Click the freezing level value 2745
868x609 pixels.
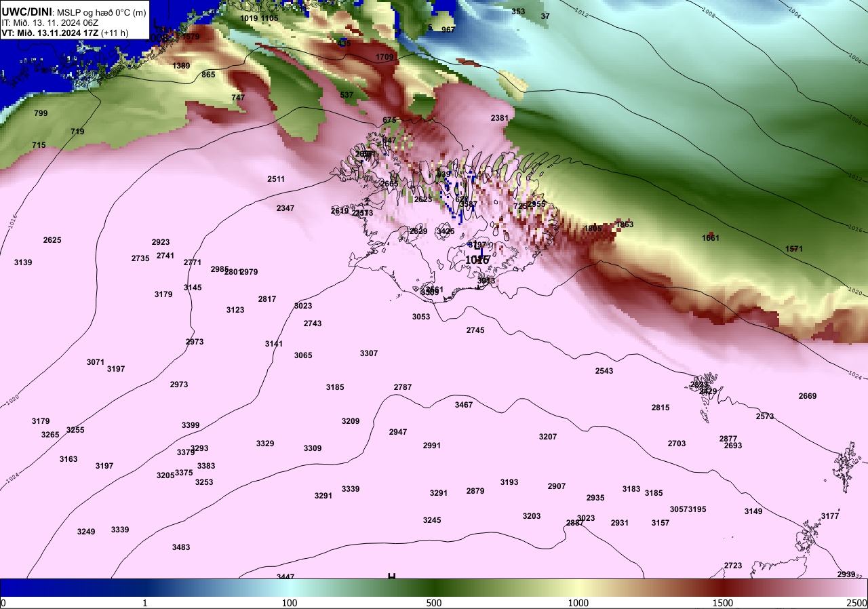tap(475, 330)
